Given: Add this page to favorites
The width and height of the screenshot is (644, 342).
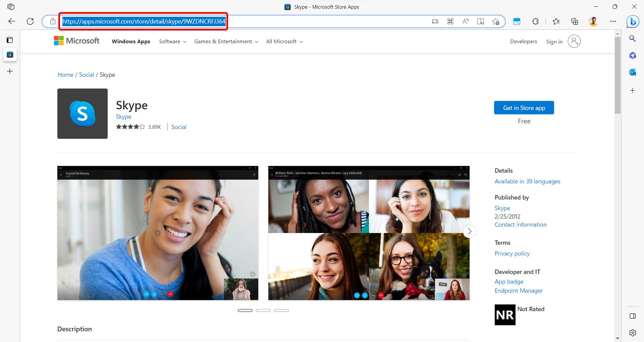Looking at the screenshot, I should point(496,21).
